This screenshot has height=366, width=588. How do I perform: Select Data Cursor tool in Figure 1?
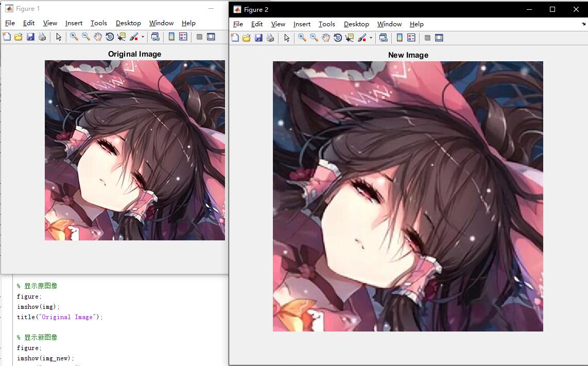coord(121,37)
